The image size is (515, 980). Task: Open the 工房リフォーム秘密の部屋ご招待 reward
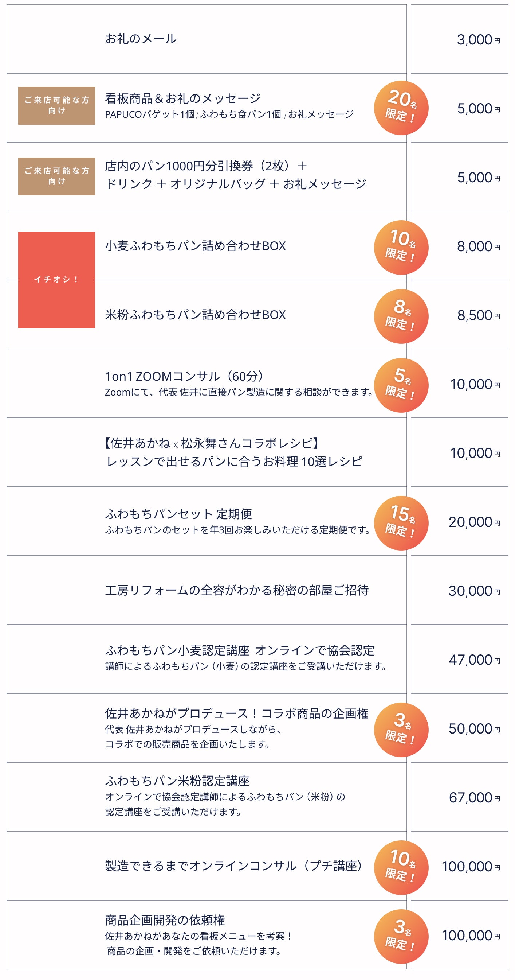[x=237, y=590]
